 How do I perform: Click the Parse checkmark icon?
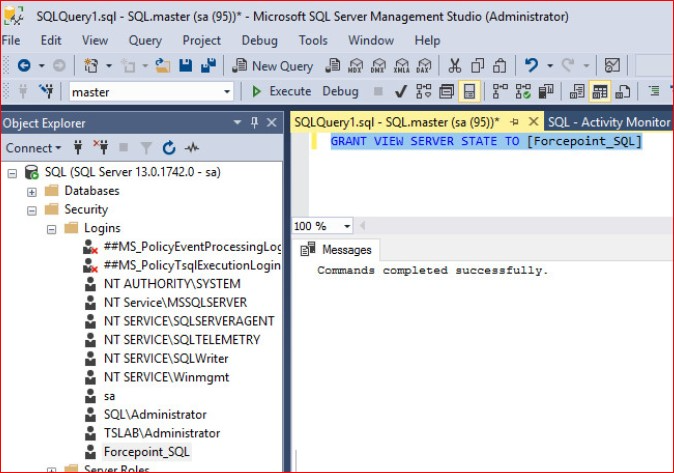coord(400,91)
